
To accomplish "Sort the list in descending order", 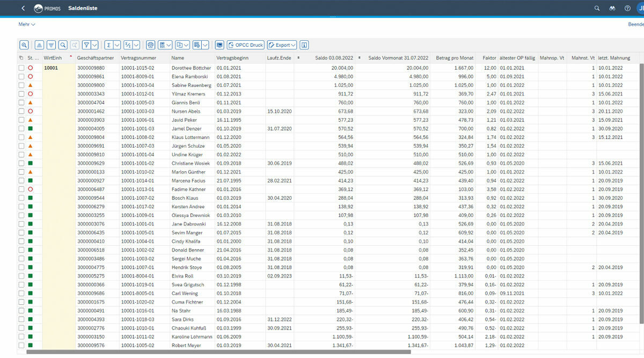I will coord(51,45).
